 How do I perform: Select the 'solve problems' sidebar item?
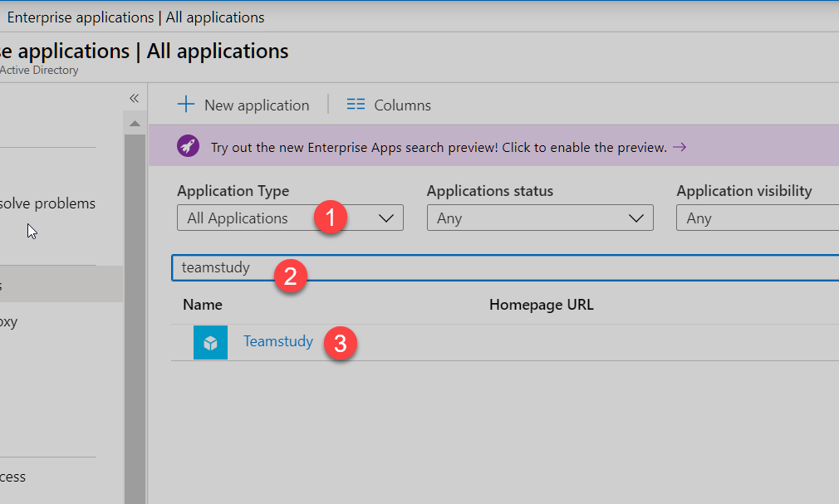[47, 203]
